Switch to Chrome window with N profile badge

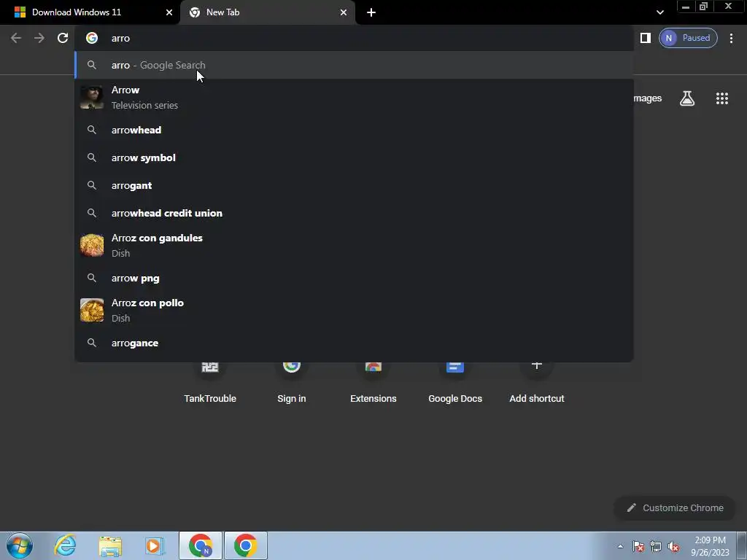tap(201, 545)
